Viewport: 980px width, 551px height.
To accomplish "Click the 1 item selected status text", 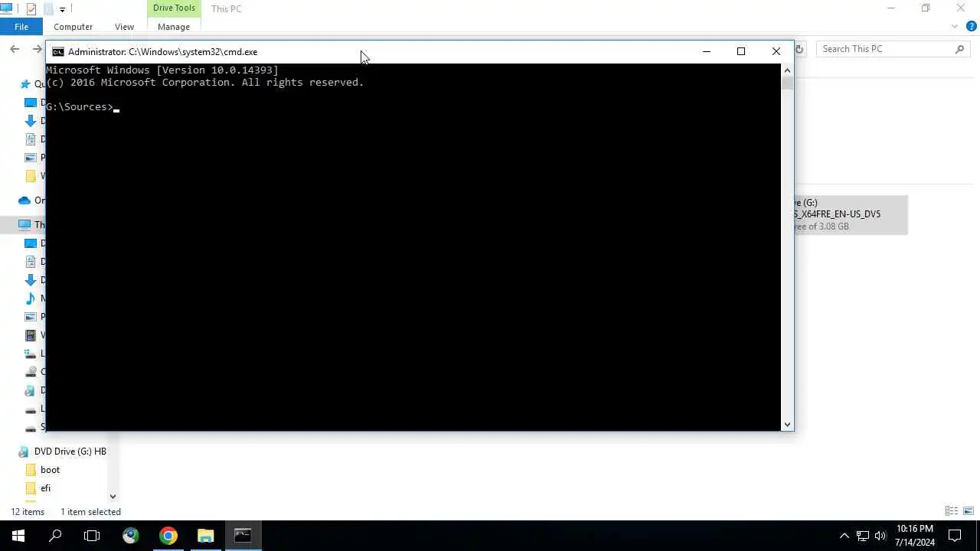I will [91, 512].
